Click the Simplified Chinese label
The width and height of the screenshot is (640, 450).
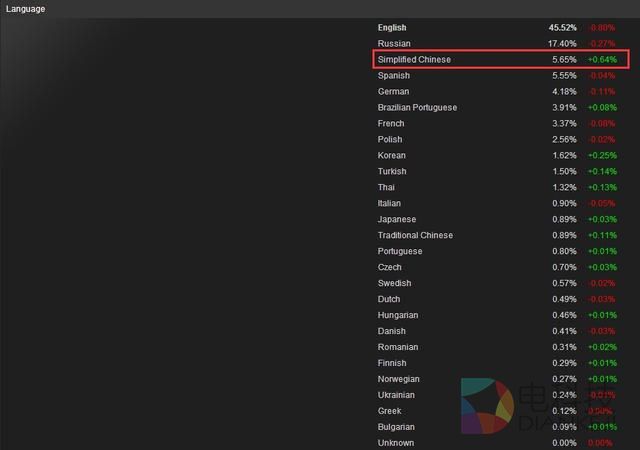pyautogui.click(x=414, y=60)
